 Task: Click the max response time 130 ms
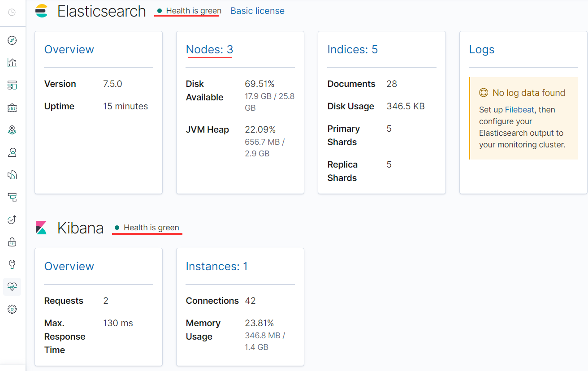click(x=118, y=323)
